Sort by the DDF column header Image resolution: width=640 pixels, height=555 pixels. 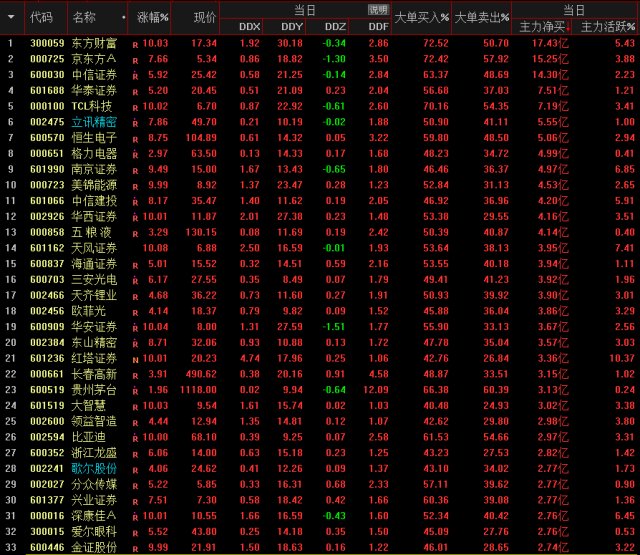tap(378, 27)
